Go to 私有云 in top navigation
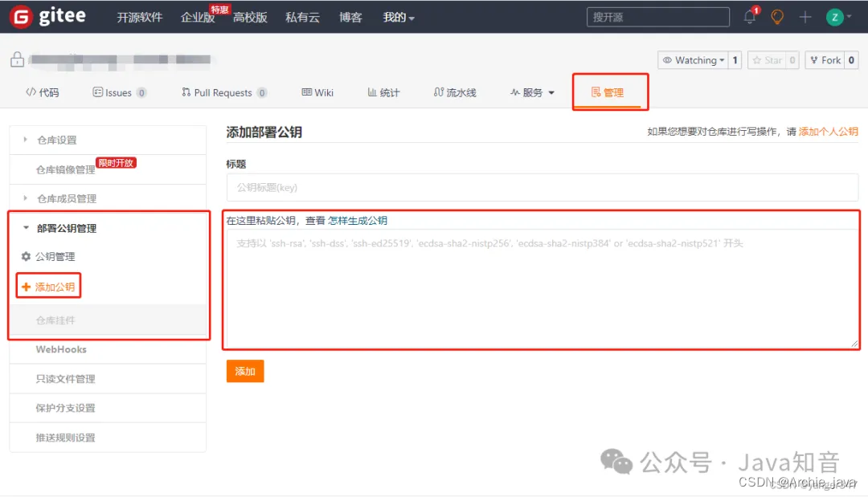This screenshot has width=868, height=497. tap(302, 17)
